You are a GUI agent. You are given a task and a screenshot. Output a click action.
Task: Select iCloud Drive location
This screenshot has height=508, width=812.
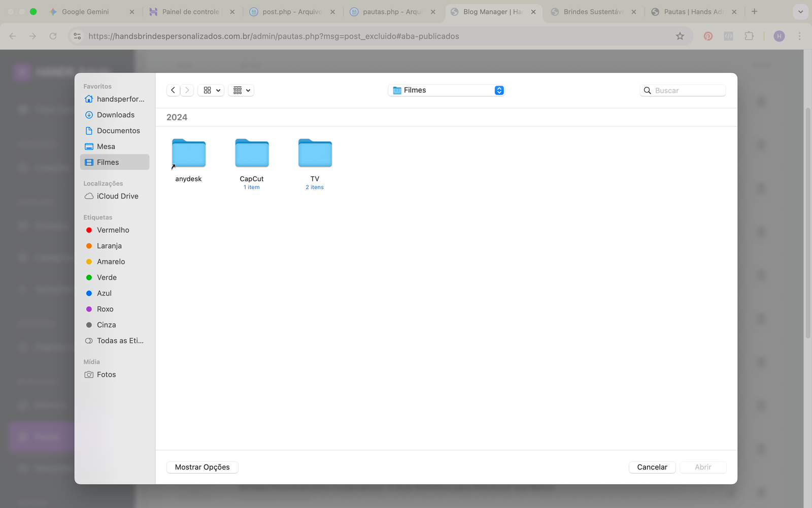coord(117,196)
